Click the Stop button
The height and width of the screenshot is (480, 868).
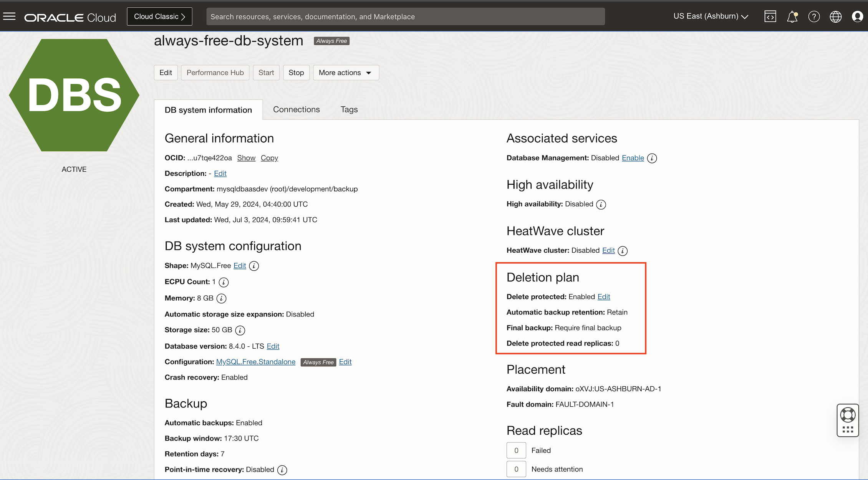tap(296, 73)
